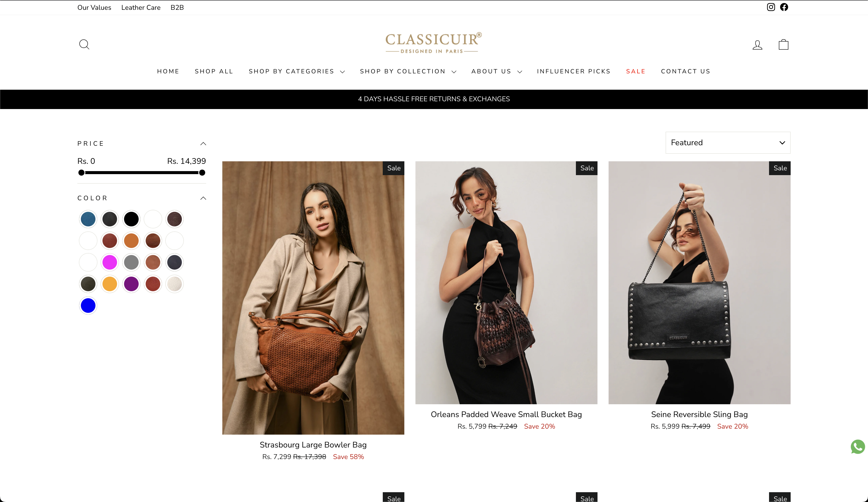The image size is (868, 502).
Task: Open Seine Reversible Sling Bag link
Action: (699, 415)
